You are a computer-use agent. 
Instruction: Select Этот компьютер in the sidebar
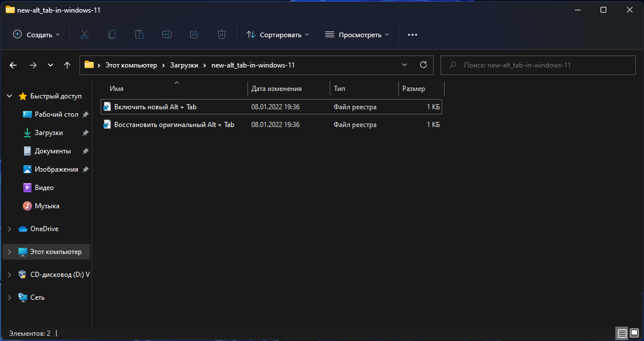click(x=46, y=252)
